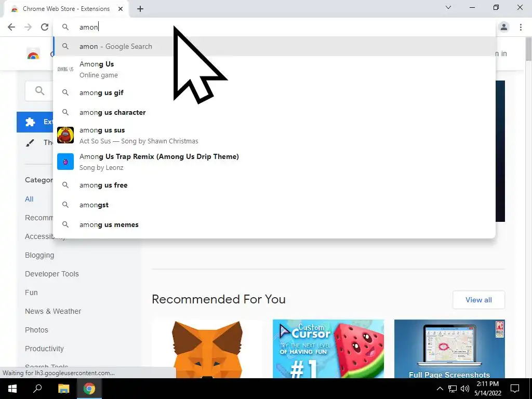This screenshot has height=399, width=532.
Task: Open the Custom Cursor extension card
Action: (x=328, y=349)
